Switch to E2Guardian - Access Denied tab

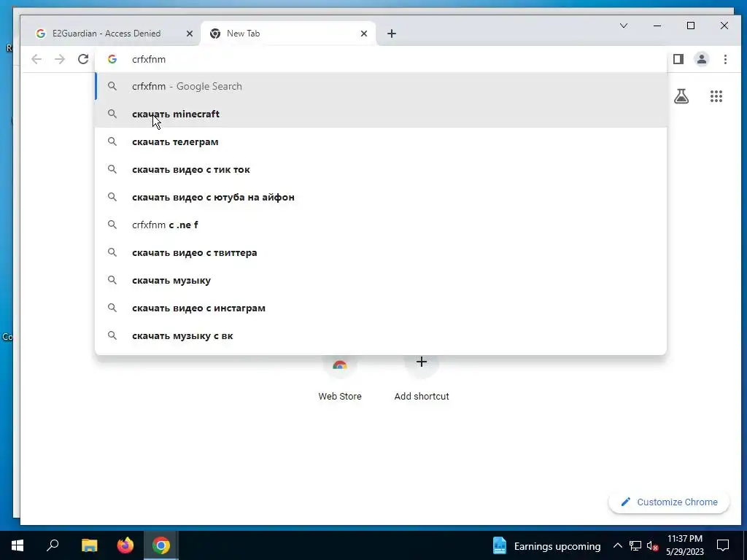click(107, 34)
